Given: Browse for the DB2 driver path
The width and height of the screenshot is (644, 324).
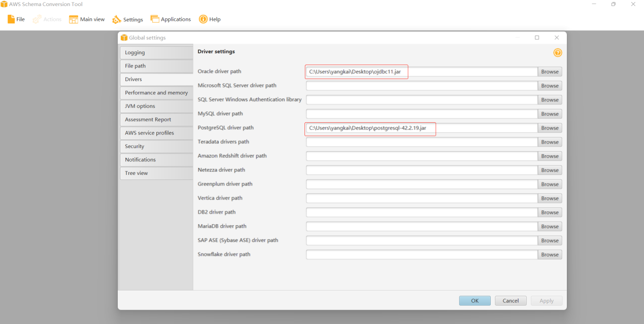Looking at the screenshot, I should [x=550, y=212].
